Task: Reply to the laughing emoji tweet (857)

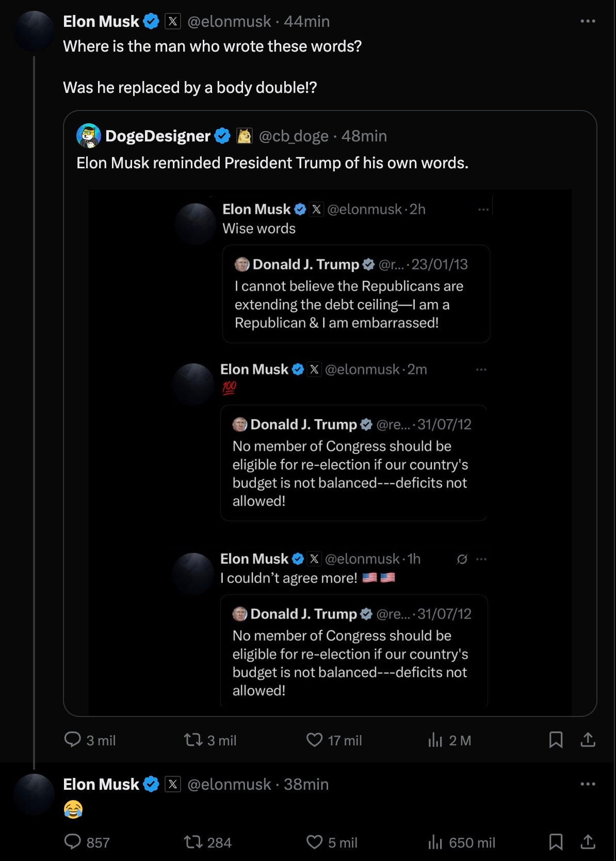Action: point(73,842)
